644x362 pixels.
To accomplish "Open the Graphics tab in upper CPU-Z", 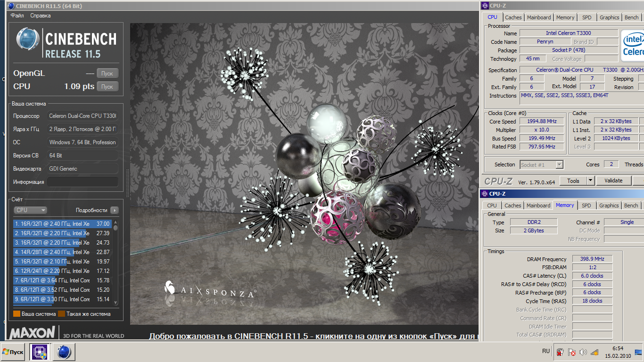I will (x=610, y=17).
